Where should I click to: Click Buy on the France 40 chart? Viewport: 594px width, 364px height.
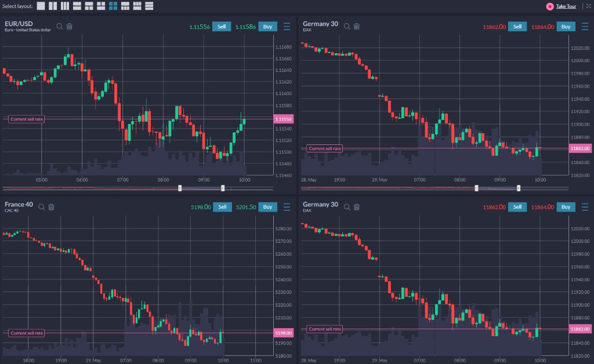point(267,207)
